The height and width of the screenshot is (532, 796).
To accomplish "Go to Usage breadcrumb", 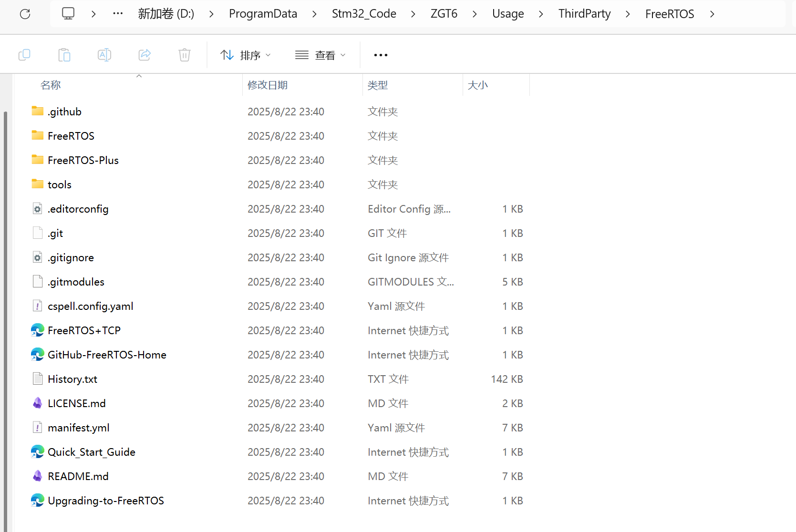I will click(x=508, y=14).
